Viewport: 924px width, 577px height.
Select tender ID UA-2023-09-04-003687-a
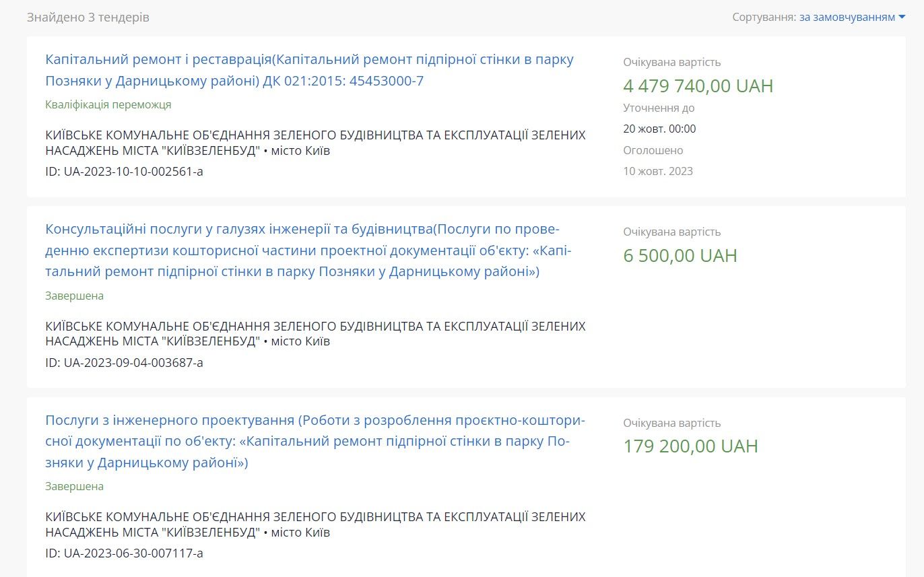pyautogui.click(x=124, y=363)
